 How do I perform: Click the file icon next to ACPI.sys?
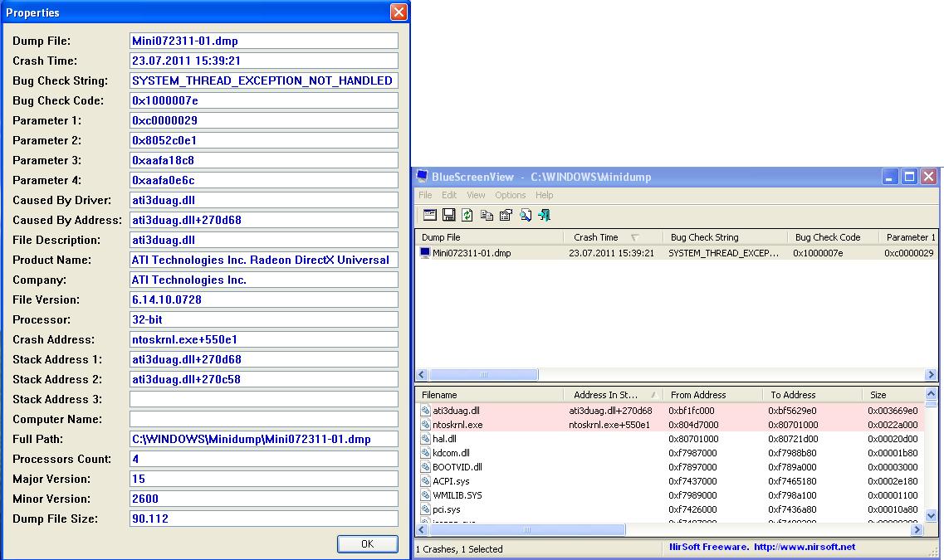(x=426, y=481)
